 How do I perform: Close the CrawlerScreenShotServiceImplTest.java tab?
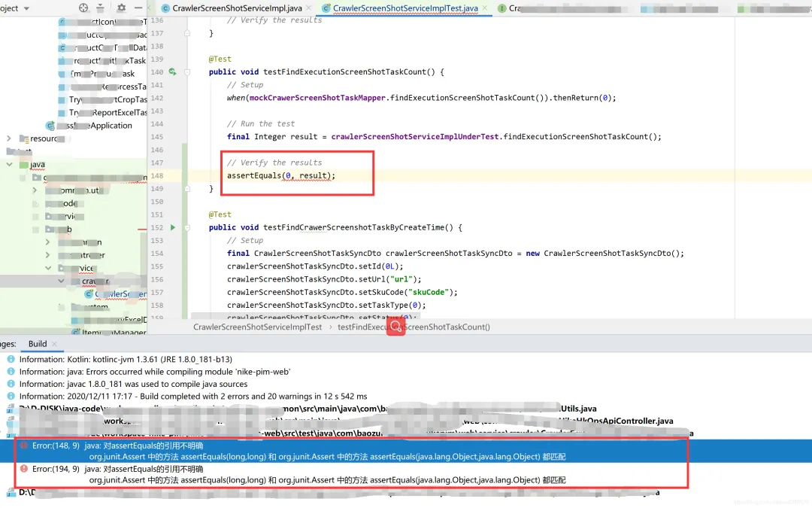(485, 8)
